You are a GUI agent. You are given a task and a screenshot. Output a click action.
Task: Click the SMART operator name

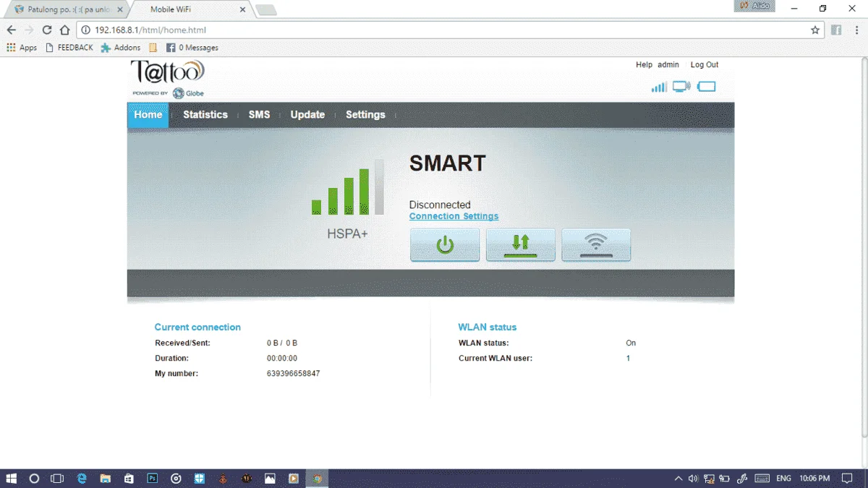pyautogui.click(x=448, y=163)
